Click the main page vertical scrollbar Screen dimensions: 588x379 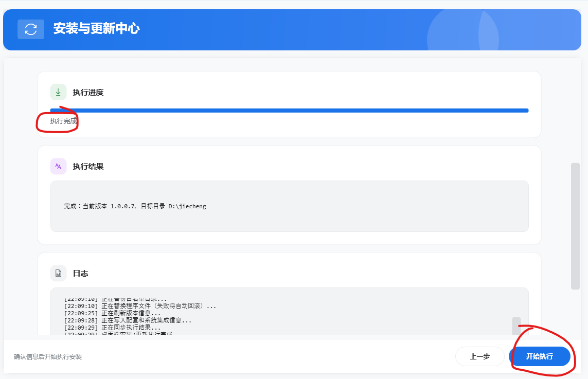(x=575, y=226)
